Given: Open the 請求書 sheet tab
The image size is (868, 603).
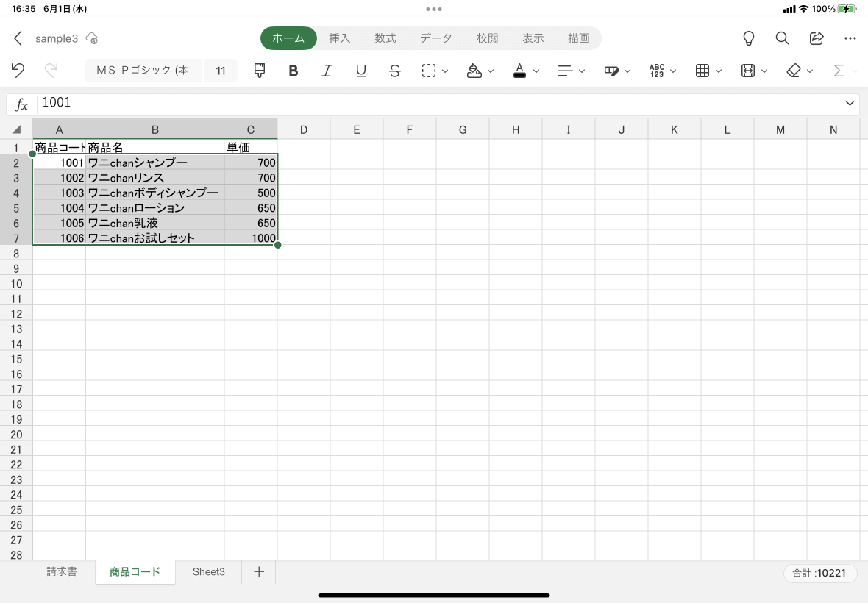Looking at the screenshot, I should click(x=62, y=571).
